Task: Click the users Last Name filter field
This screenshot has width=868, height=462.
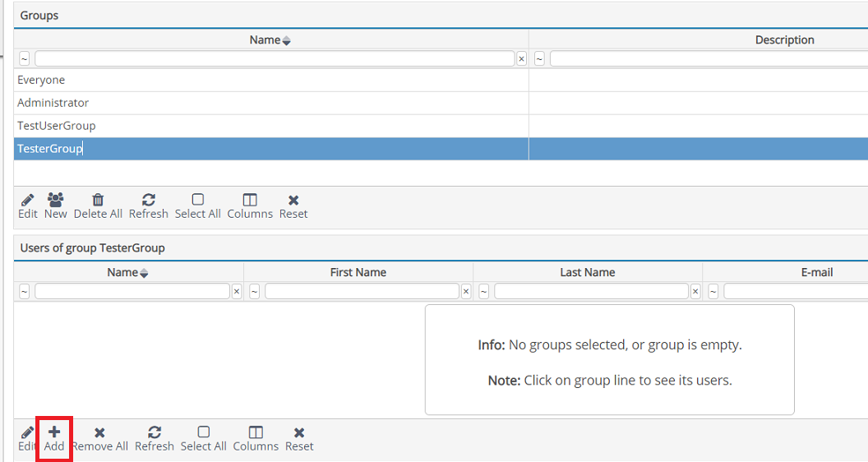Action: [x=591, y=292]
